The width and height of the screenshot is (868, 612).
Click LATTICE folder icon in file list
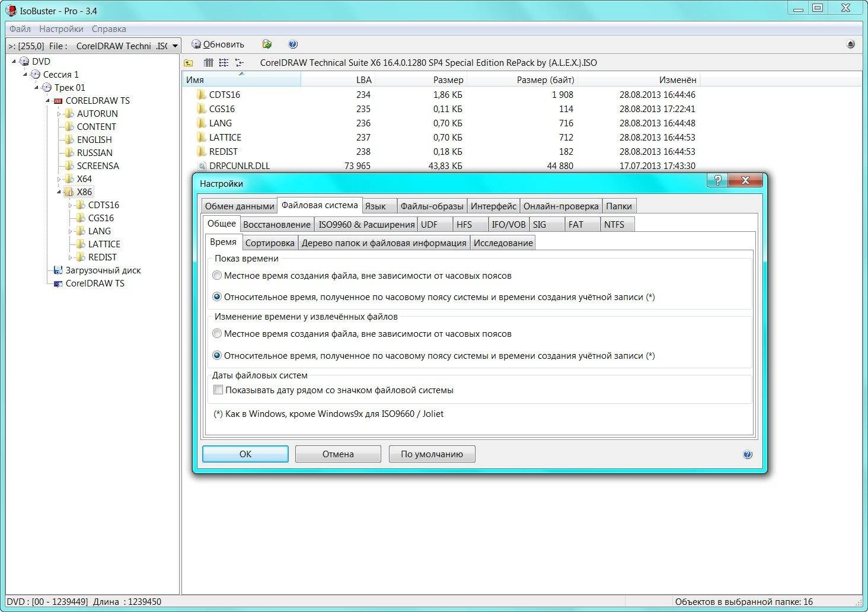click(202, 138)
